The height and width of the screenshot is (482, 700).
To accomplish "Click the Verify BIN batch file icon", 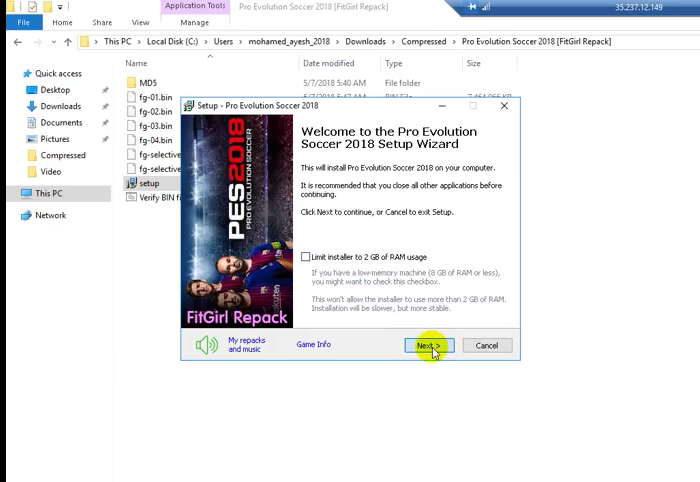I will (x=131, y=197).
